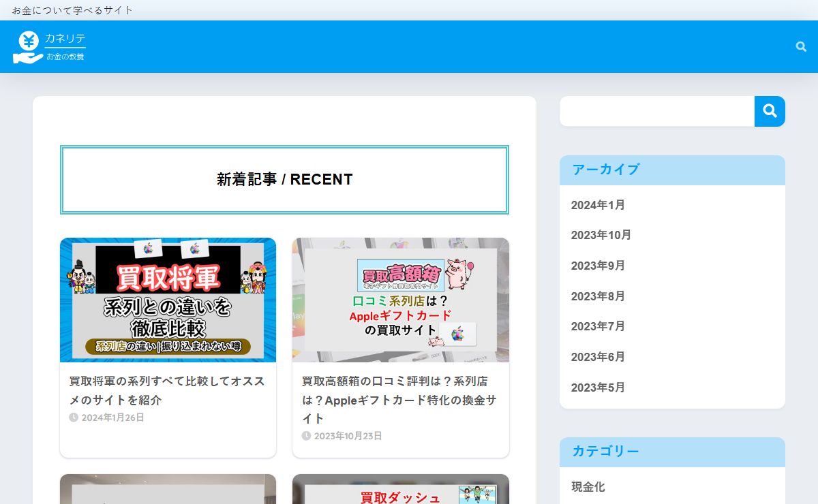Focus the sidebar search input field

click(657, 111)
